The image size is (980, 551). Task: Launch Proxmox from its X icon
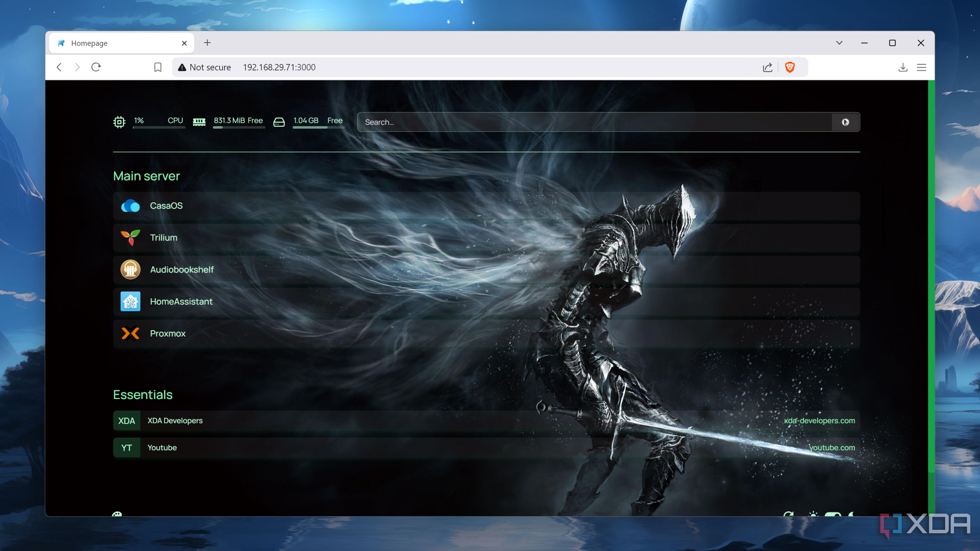130,333
